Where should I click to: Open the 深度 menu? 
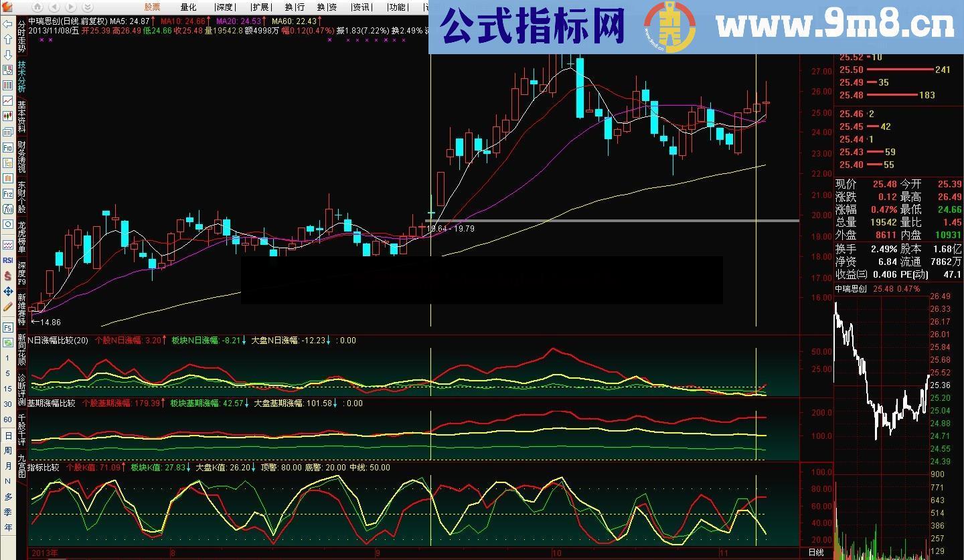point(225,7)
